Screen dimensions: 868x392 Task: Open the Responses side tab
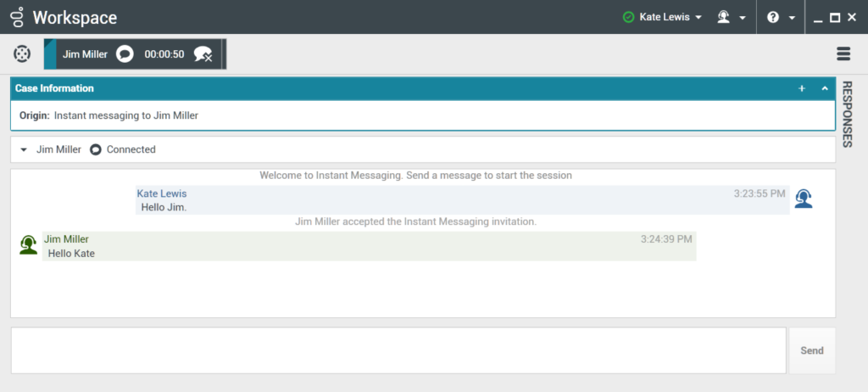point(848,115)
